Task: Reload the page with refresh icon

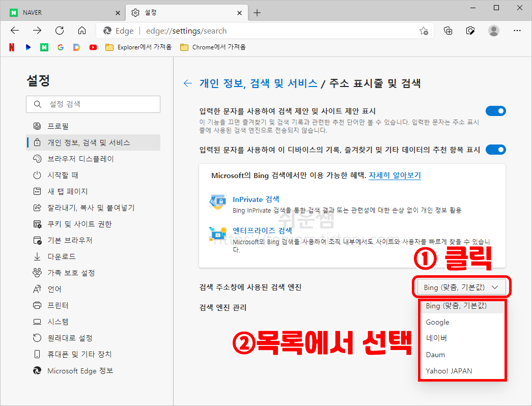Action: pyautogui.click(x=60, y=31)
